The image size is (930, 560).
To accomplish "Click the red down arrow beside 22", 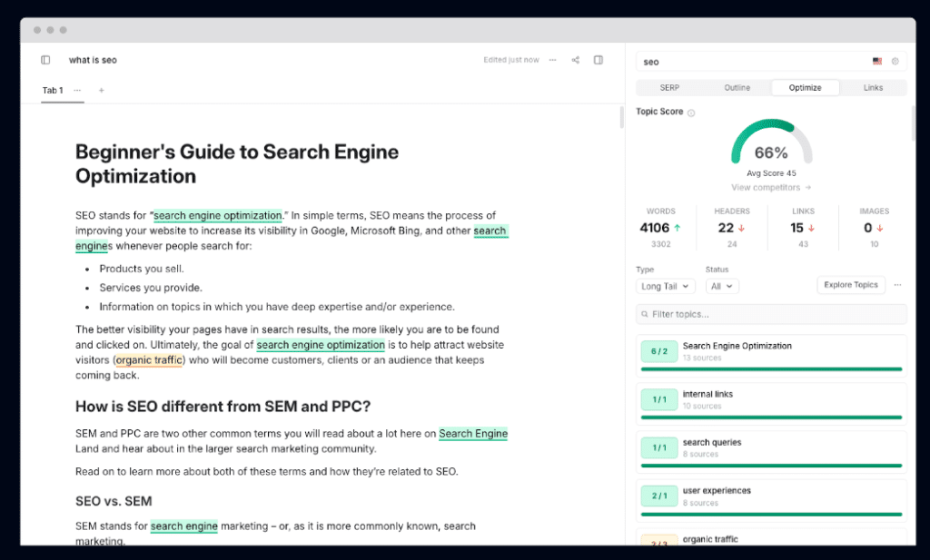I will [x=741, y=228].
